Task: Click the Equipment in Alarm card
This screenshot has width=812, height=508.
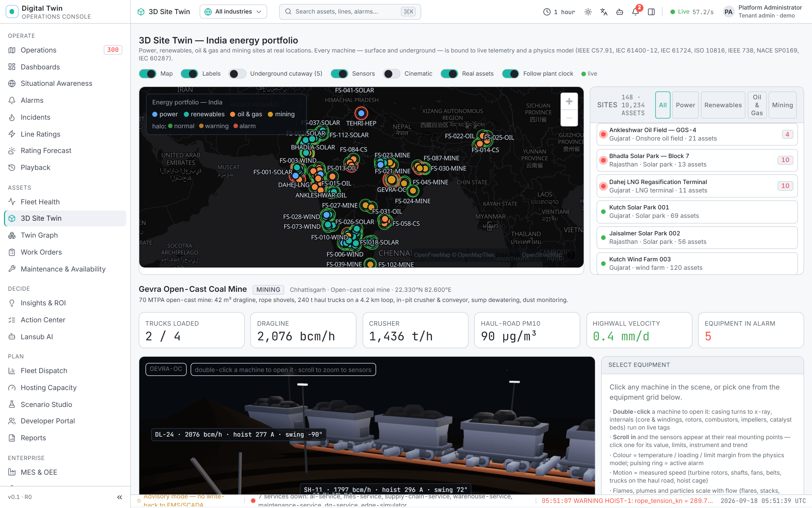Action: pos(751,330)
